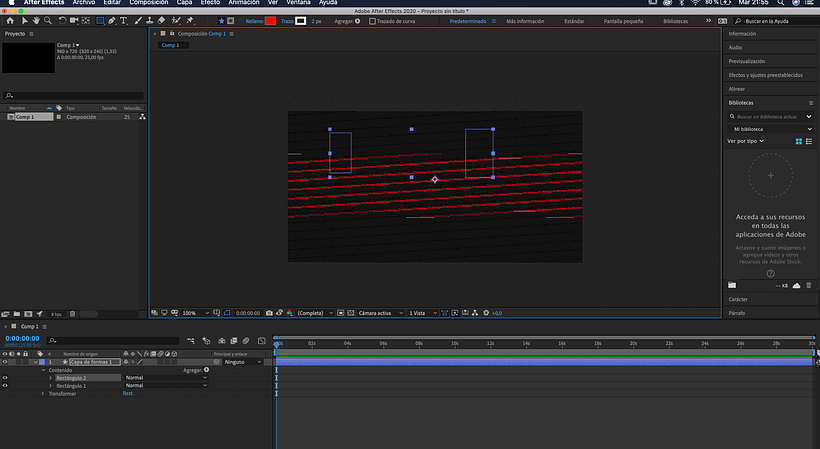Click the red fill color swatch
This screenshot has width=820, height=449.
(270, 21)
